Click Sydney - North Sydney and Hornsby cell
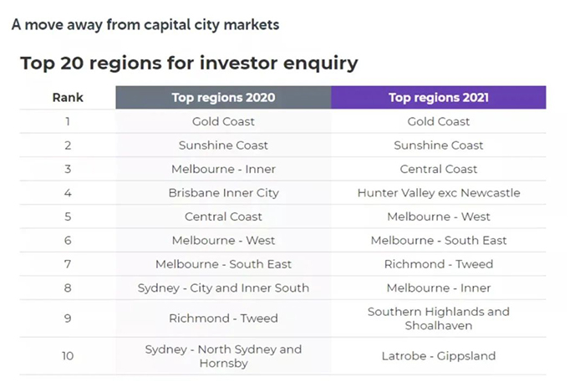This screenshot has height=392, width=585. pos(223,356)
